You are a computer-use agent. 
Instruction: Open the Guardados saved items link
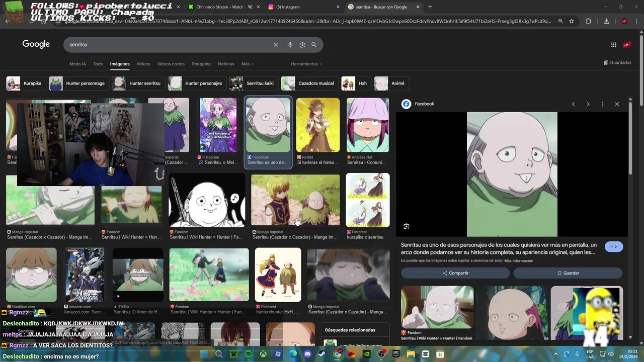[x=617, y=63]
